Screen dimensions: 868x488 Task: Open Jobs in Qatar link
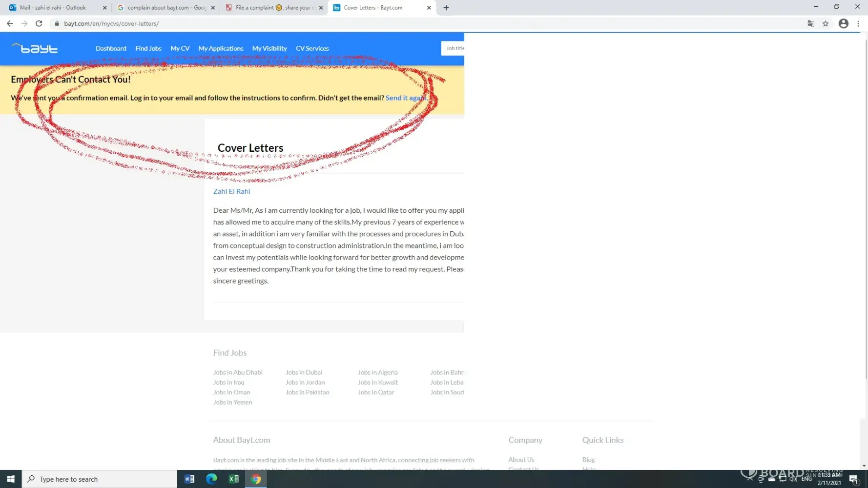[376, 392]
